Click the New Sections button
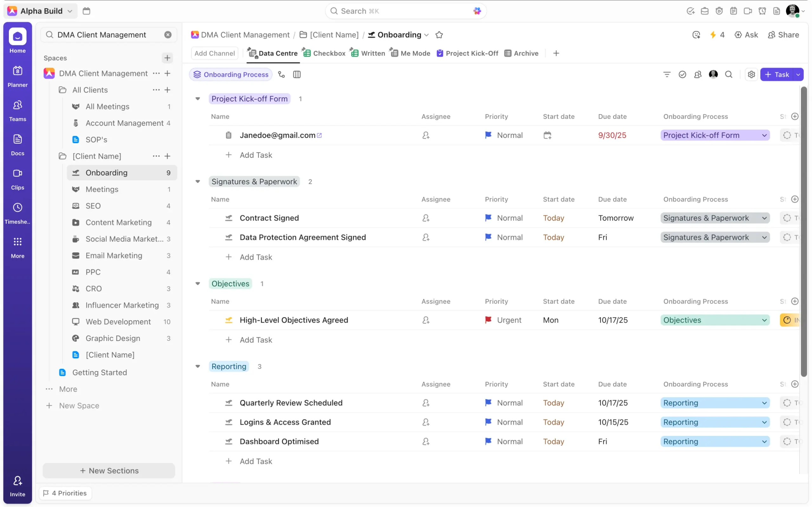The height and width of the screenshot is (507, 812). tap(109, 471)
